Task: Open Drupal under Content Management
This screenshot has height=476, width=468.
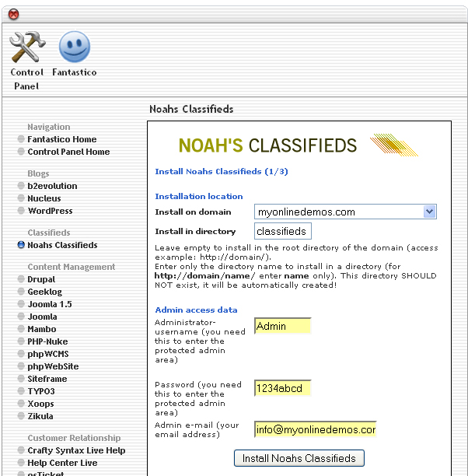Action: (x=41, y=279)
